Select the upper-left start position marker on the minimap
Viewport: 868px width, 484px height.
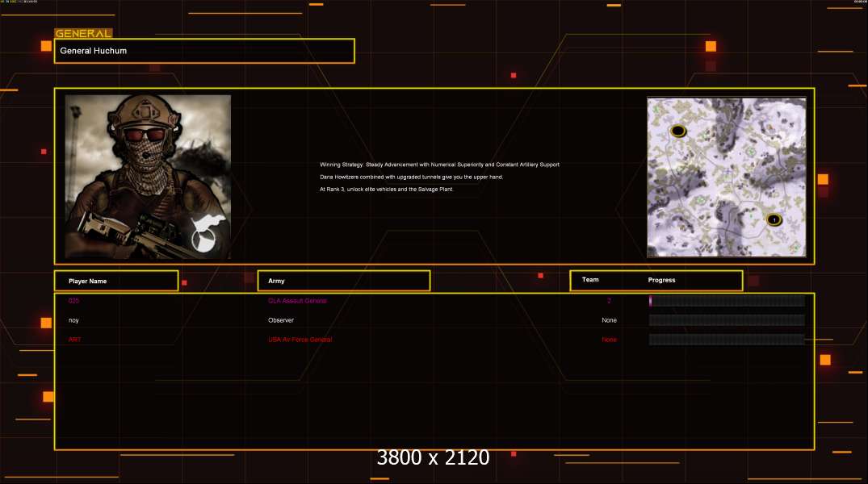(678, 131)
